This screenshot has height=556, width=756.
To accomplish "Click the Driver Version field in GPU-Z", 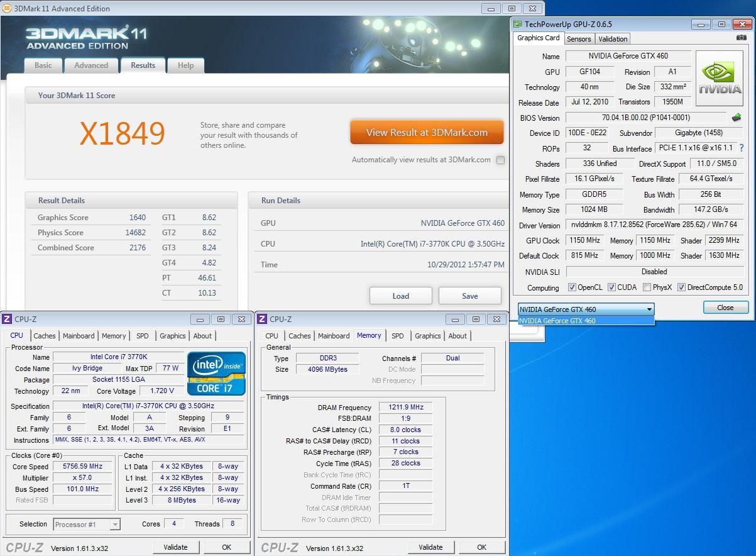I will tap(655, 225).
